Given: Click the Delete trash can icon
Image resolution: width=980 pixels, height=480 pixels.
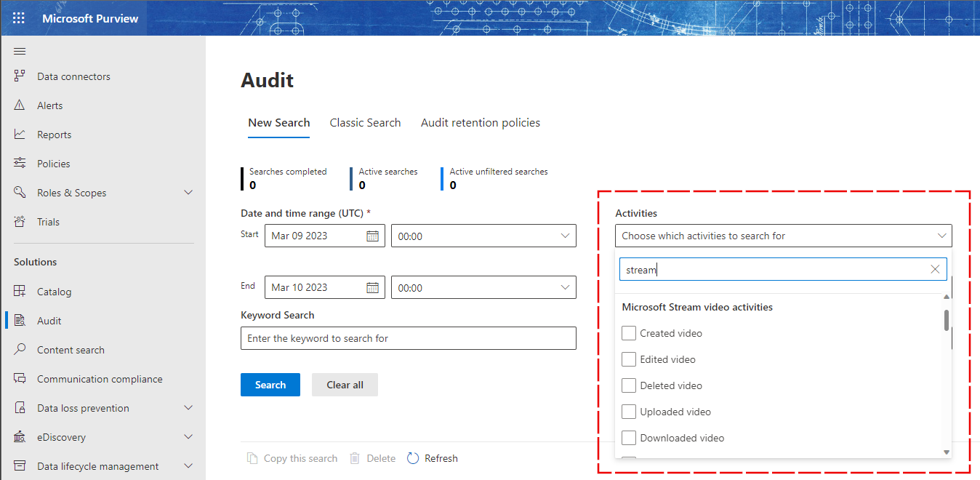Looking at the screenshot, I should [x=355, y=458].
